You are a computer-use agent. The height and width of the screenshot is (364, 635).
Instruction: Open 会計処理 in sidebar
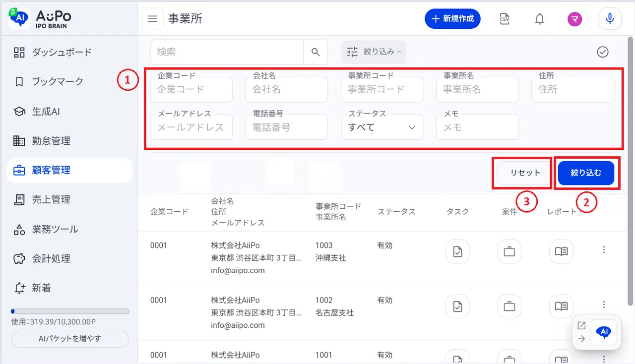pos(69,258)
